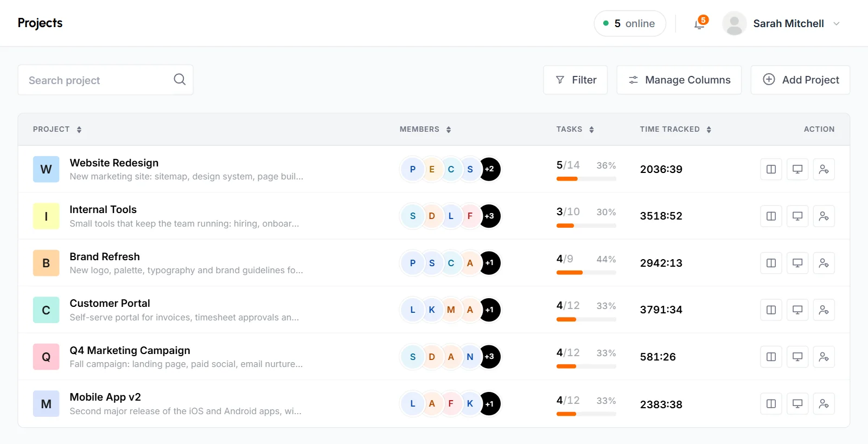Click Add Project button
The image size is (868, 444).
point(800,80)
